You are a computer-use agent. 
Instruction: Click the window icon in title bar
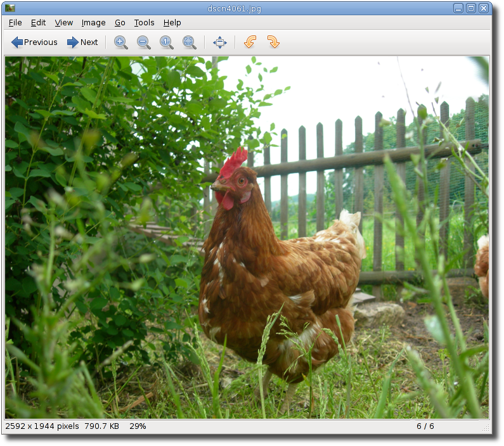[x=10, y=8]
